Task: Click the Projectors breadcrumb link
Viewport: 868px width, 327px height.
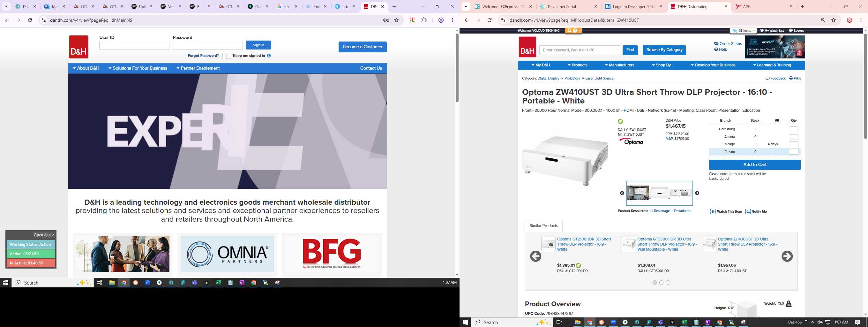Action: (572, 78)
